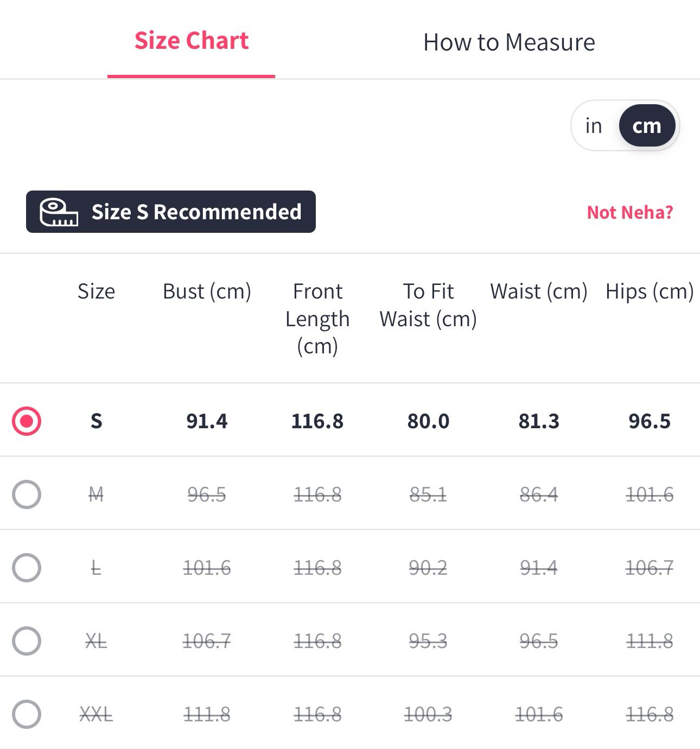Screen dimensions: 700x749
Task: Select size XL radio button
Action: tap(27, 641)
